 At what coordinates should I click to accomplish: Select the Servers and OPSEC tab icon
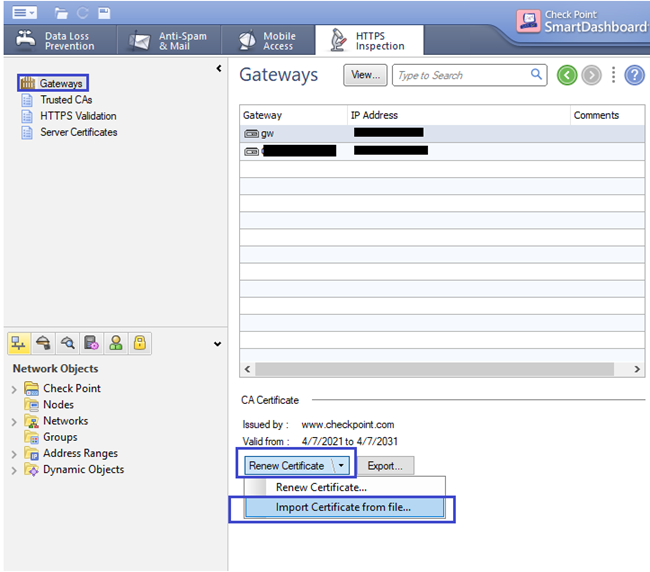[x=91, y=343]
